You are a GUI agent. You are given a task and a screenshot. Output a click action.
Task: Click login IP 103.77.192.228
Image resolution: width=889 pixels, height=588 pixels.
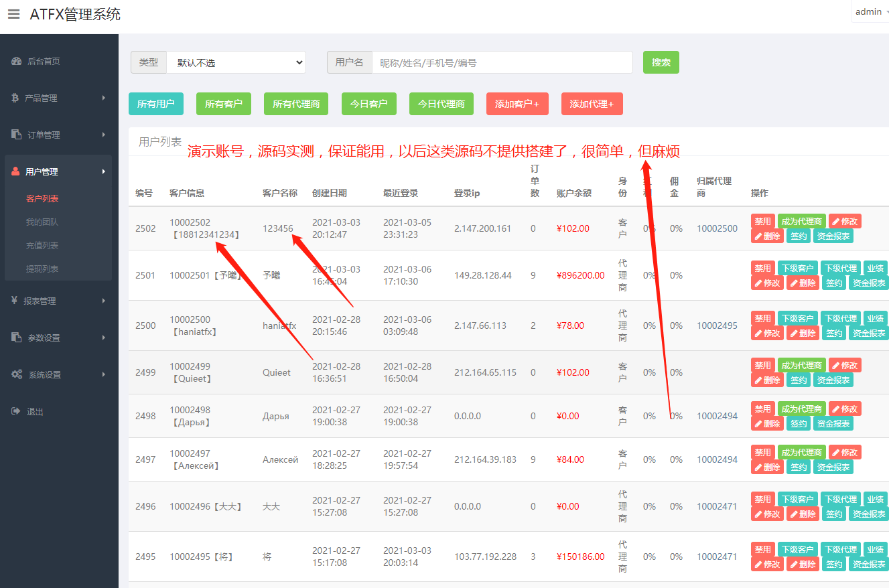(485, 557)
